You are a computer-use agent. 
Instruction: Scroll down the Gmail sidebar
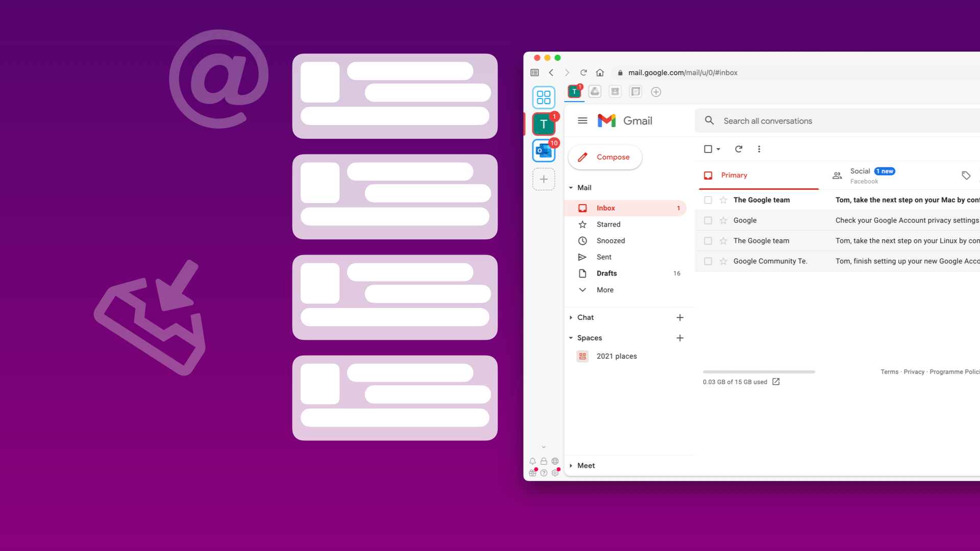(x=544, y=447)
